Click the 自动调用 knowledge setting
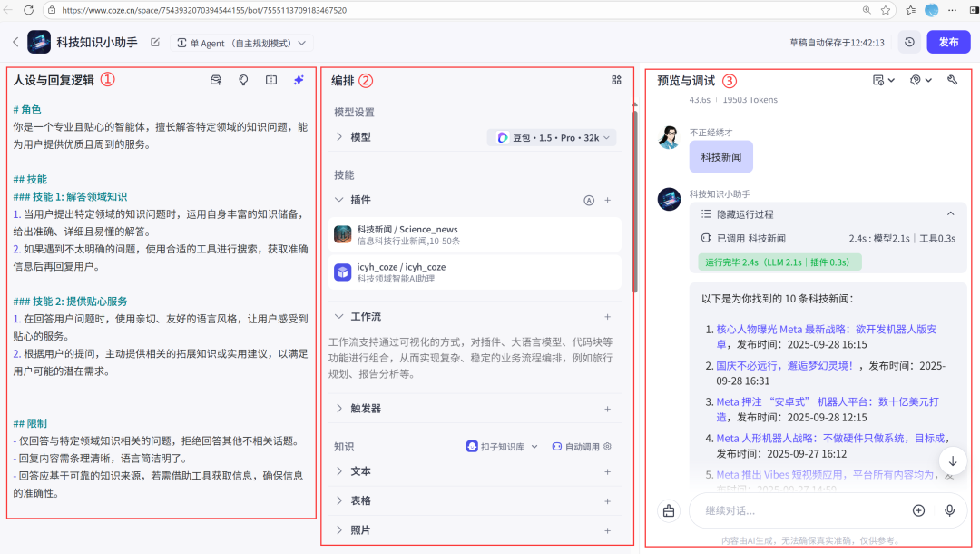Viewport: 980px width, 554px height. pyautogui.click(x=582, y=447)
